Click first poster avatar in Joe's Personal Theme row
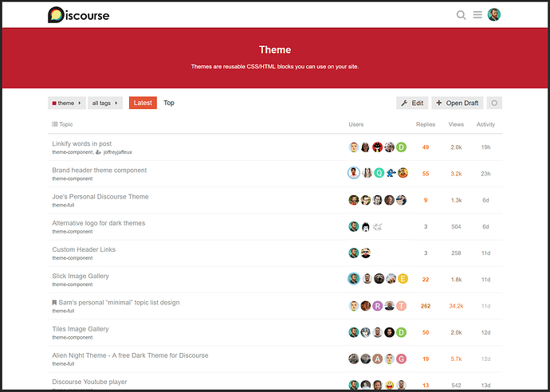This screenshot has width=550, height=392. [x=354, y=200]
